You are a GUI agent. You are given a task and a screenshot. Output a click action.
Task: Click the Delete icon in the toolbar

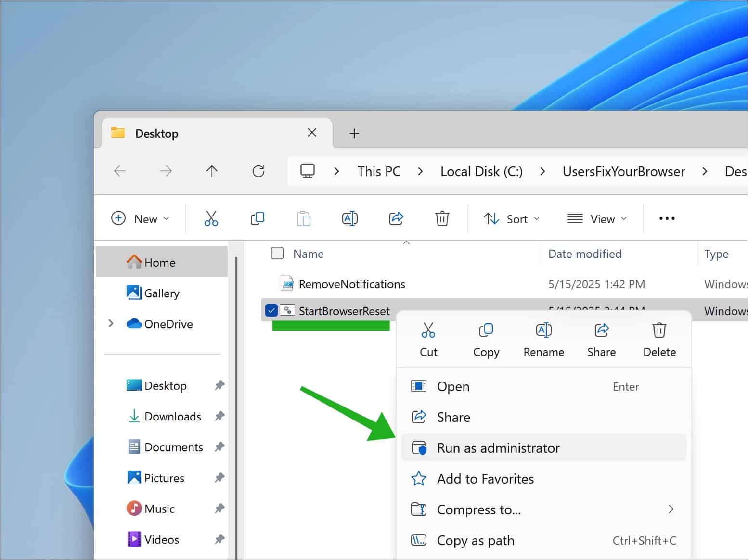pos(442,218)
